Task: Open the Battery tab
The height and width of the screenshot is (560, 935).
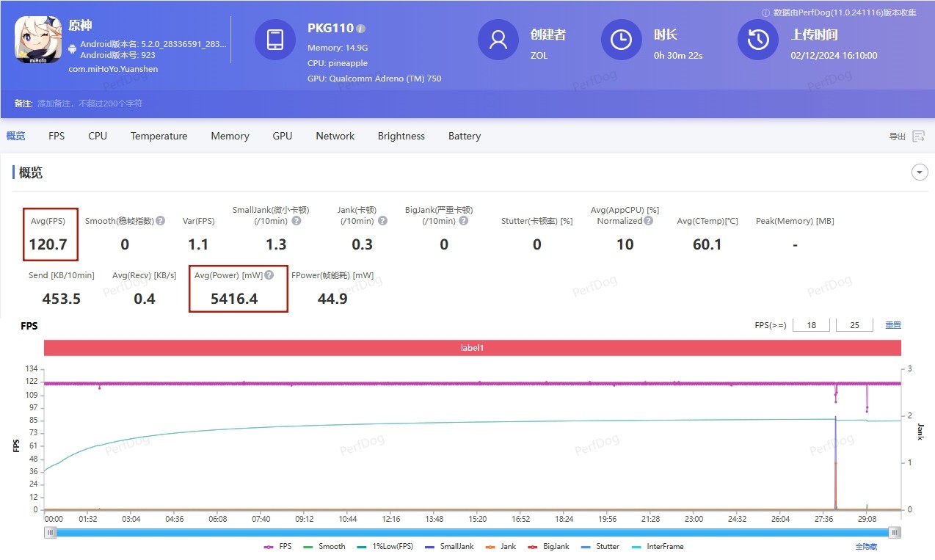Action: click(464, 137)
